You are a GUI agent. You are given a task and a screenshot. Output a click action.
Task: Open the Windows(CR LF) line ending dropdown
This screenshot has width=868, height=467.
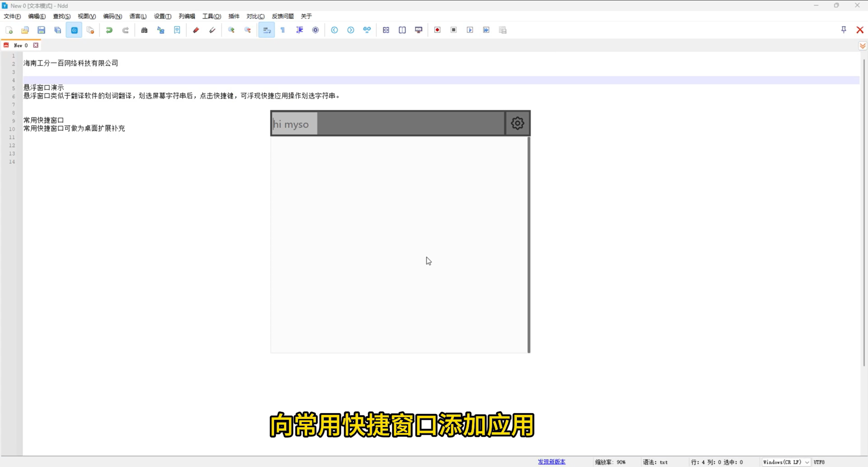786,462
